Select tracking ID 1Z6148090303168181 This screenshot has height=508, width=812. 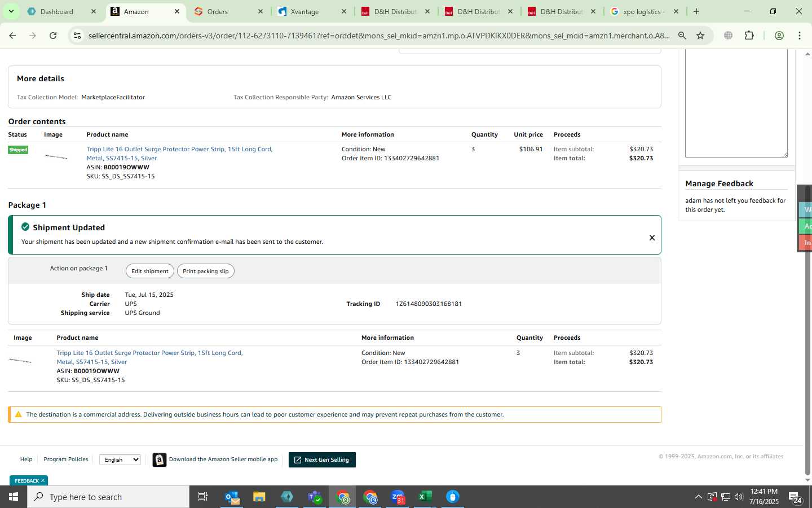pyautogui.click(x=429, y=304)
